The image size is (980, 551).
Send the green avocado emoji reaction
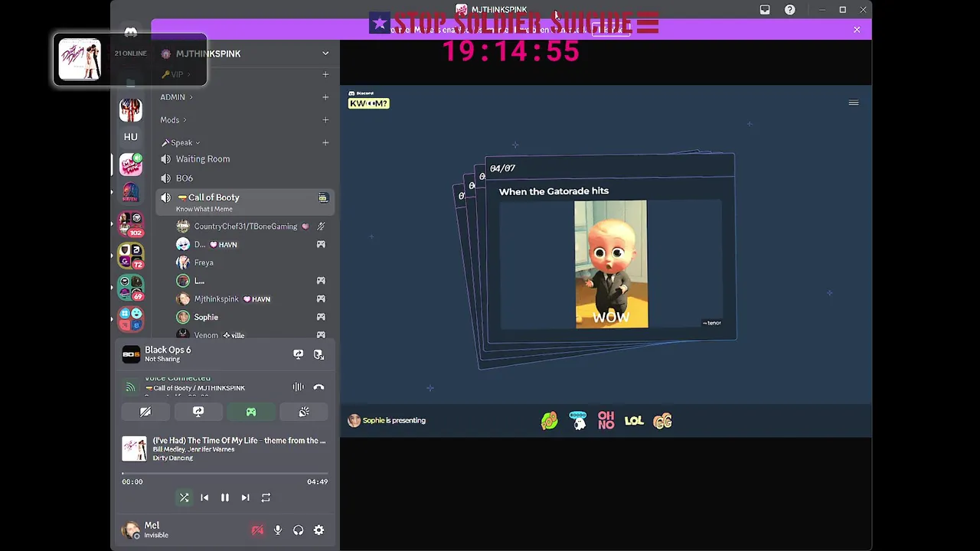549,420
